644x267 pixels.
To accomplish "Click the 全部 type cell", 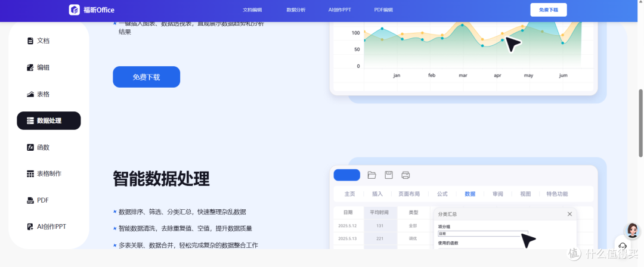I will (x=413, y=225).
